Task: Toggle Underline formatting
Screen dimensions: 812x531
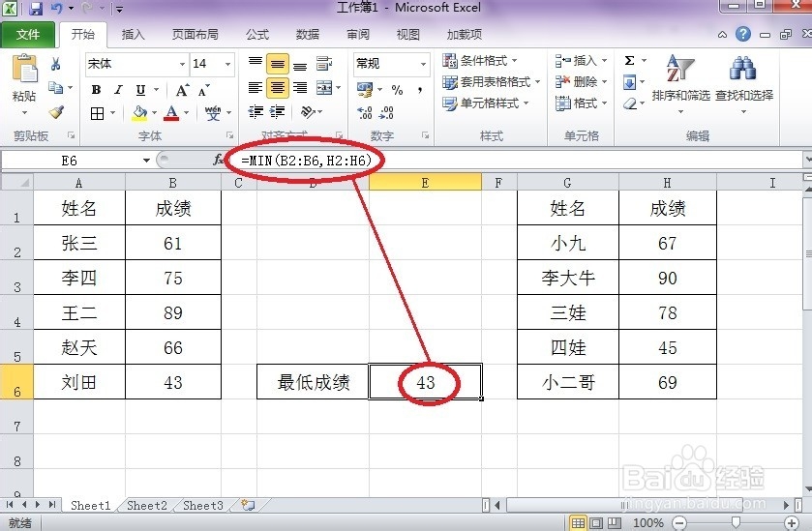Action: click(140, 90)
